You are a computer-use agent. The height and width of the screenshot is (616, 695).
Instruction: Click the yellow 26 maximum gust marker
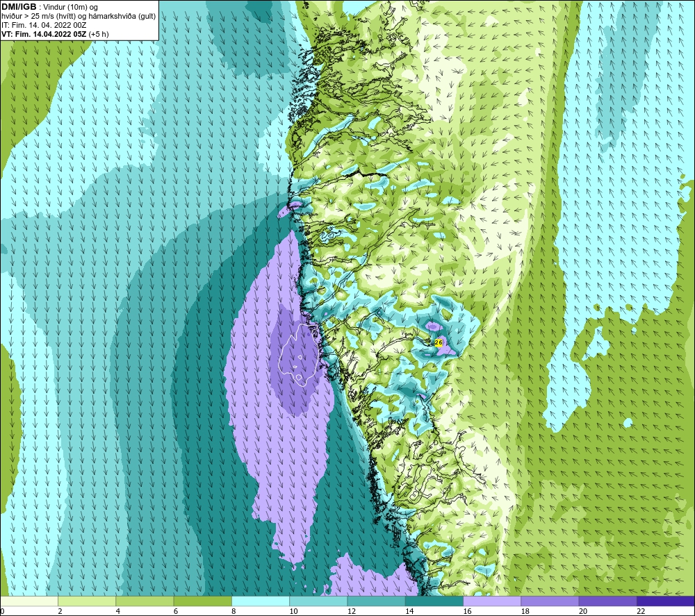coord(439,342)
